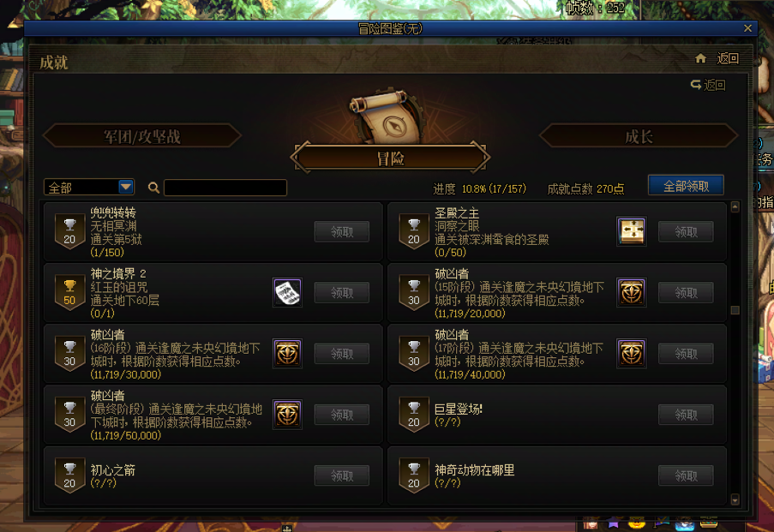Click the achievement search input field

(225, 188)
